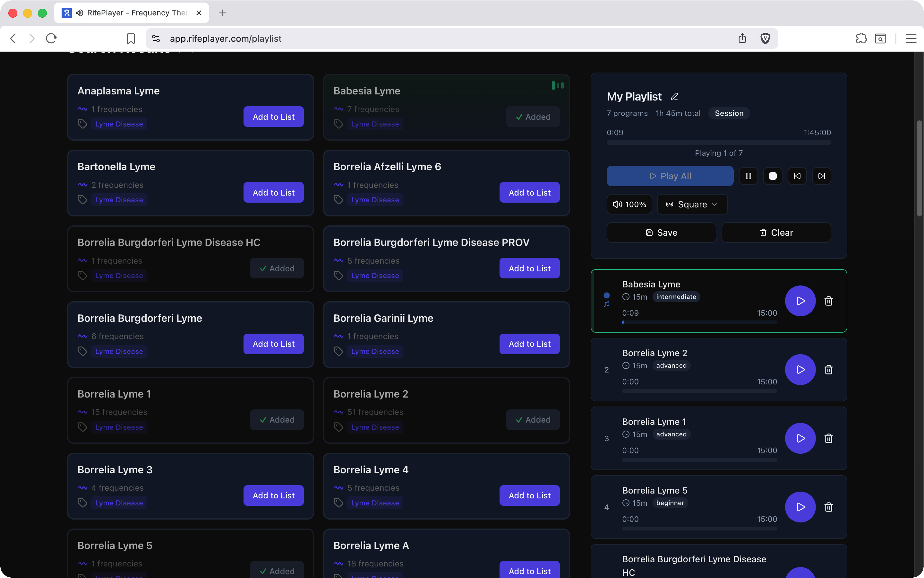The height and width of the screenshot is (578, 924).
Task: Open the browser extensions puzzle icon
Action: (x=861, y=38)
